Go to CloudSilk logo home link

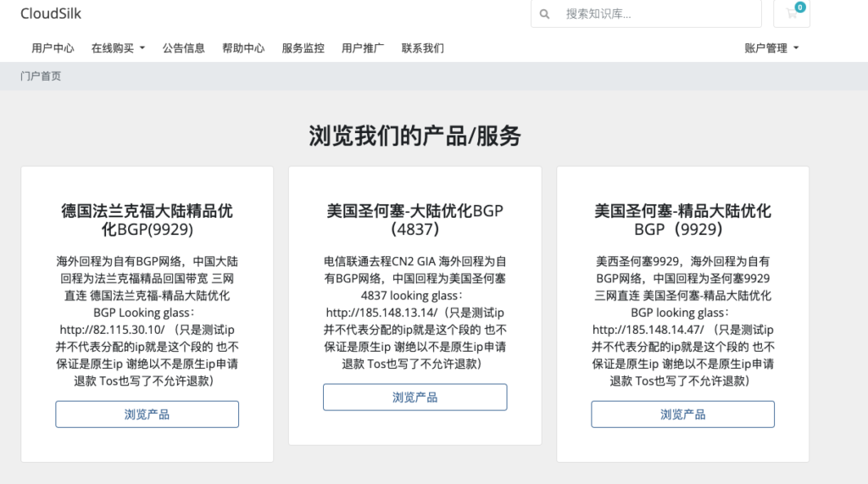coord(51,14)
